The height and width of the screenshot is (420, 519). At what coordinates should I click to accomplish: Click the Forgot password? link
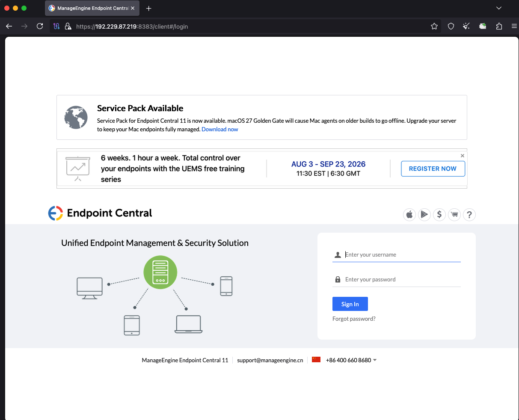354,319
